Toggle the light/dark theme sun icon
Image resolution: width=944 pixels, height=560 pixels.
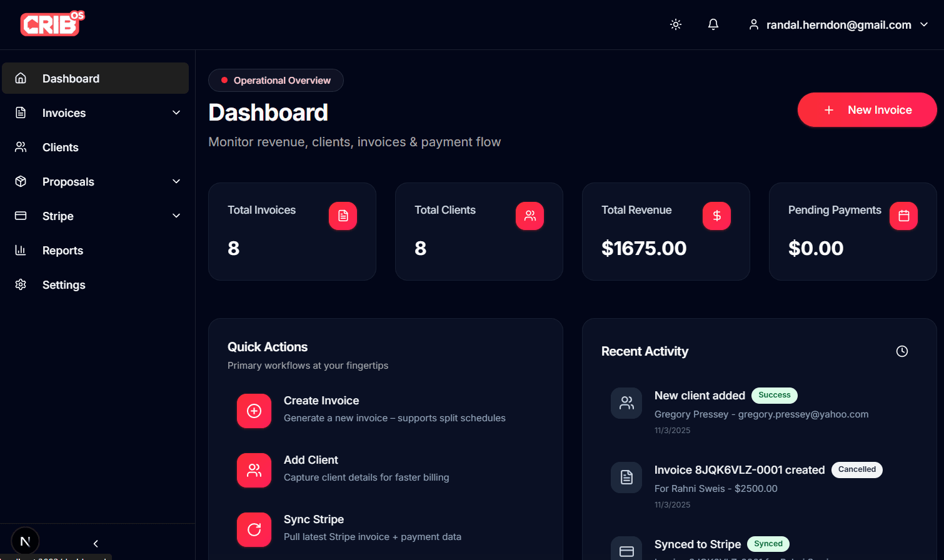[675, 24]
